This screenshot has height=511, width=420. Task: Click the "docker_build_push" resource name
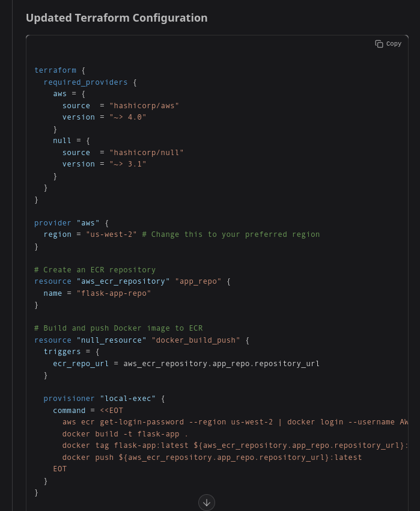(x=195, y=340)
